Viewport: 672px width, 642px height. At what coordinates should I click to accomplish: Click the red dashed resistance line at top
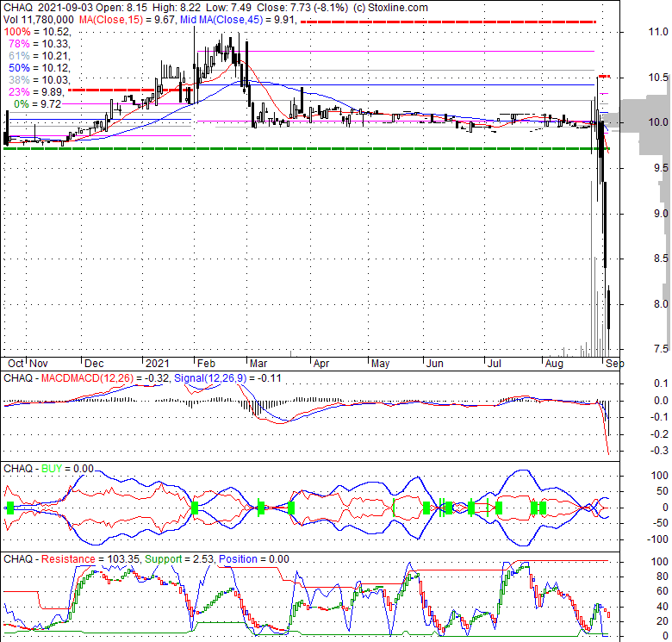tap(448, 22)
